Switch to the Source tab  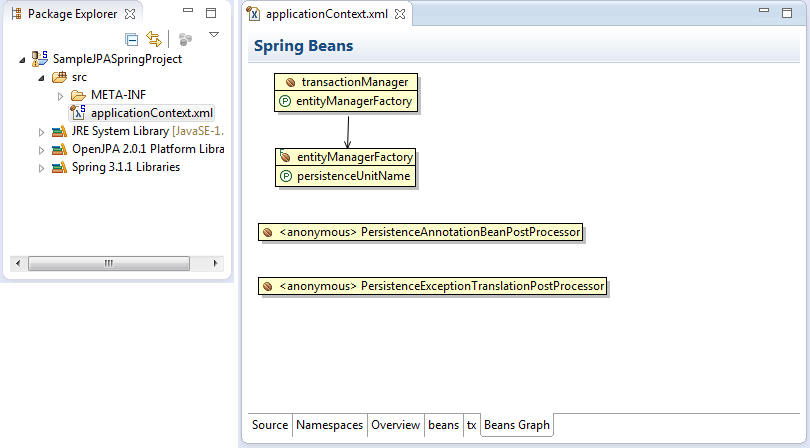pos(270,425)
